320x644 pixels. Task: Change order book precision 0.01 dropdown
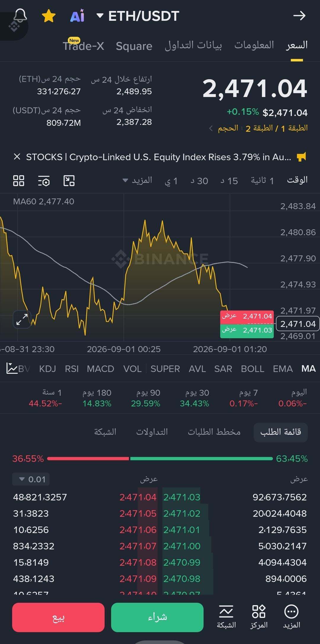pyautogui.click(x=31, y=479)
